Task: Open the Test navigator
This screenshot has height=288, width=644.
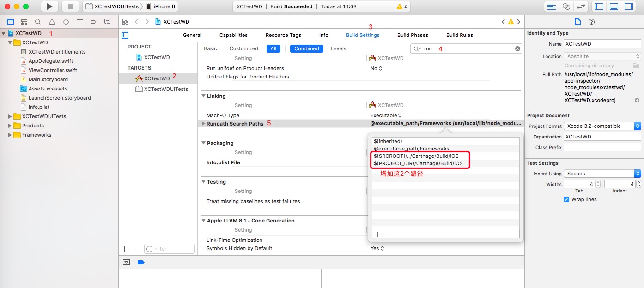Action: pos(66,22)
